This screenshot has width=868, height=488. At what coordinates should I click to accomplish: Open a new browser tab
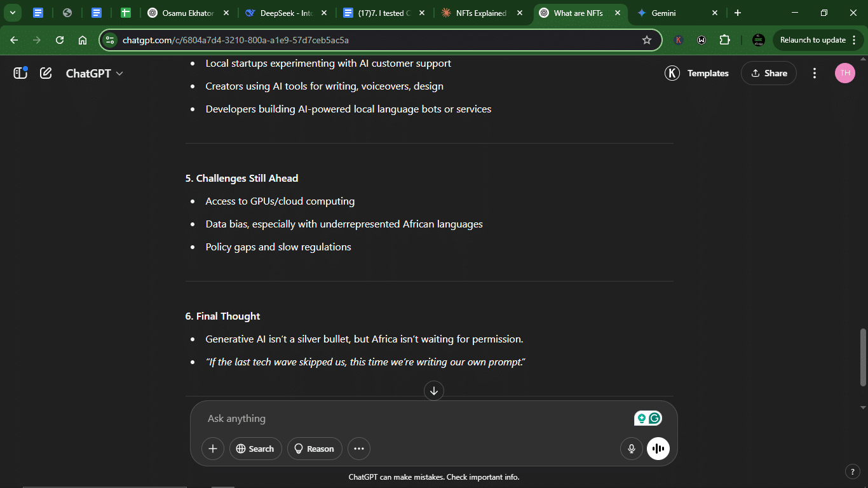pyautogui.click(x=738, y=13)
